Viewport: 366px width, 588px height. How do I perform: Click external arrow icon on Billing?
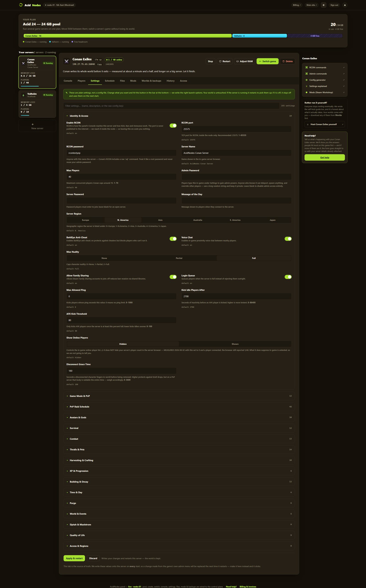point(300,5)
